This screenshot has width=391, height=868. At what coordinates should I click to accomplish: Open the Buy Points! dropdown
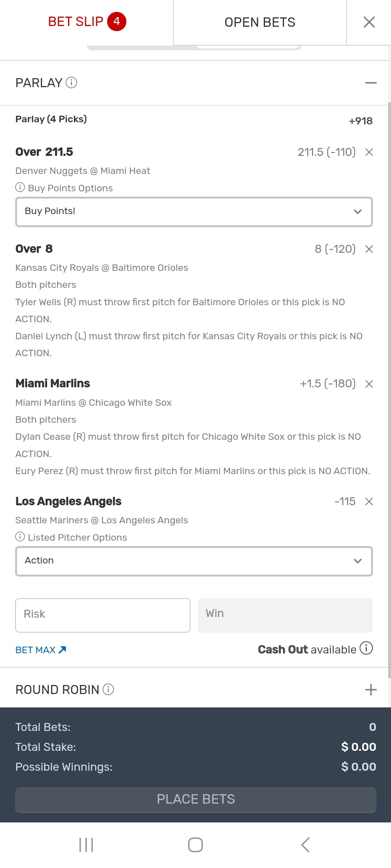point(194,212)
